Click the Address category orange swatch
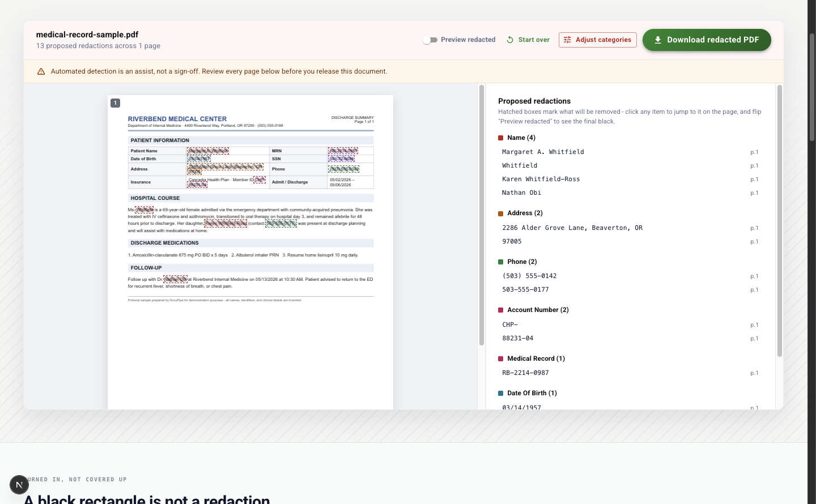Screen dimensions: 816x504 501,213
